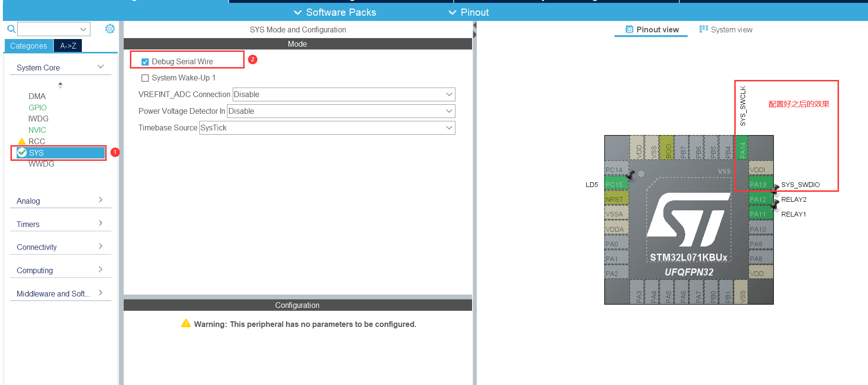Click the green check icon beside SYS
The image size is (868, 385).
22,152
